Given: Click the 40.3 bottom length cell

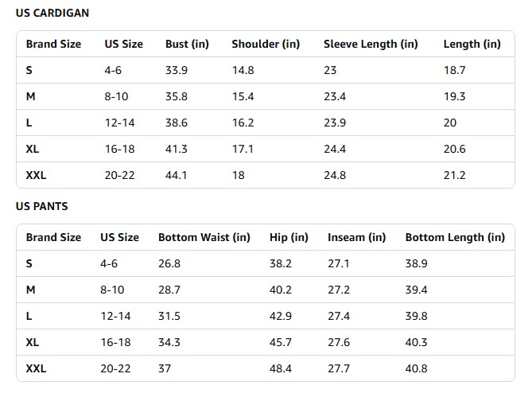Looking at the screenshot, I should point(416,342).
